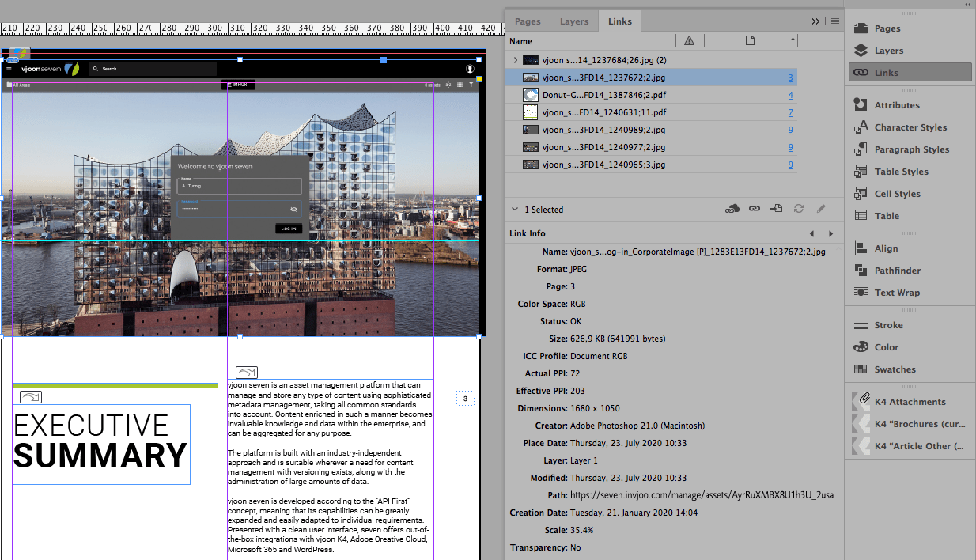Viewport: 976px width, 560px height.
Task: Switch to the Layers tab
Action: (x=574, y=21)
